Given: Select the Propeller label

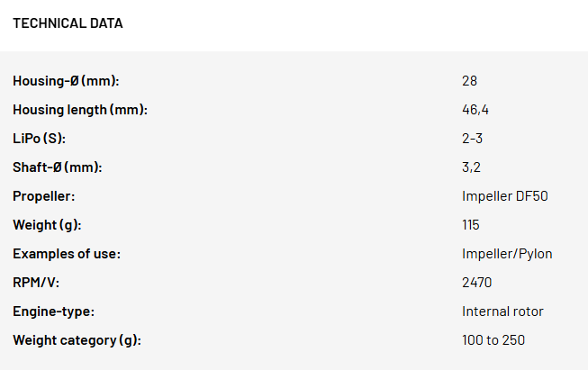Looking at the screenshot, I should (x=44, y=196).
